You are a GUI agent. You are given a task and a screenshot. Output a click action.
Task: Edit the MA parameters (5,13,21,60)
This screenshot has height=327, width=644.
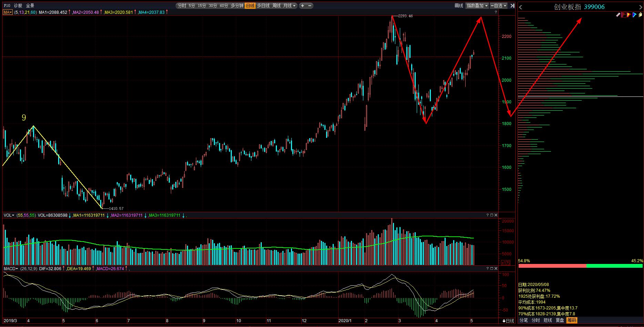pyautogui.click(x=25, y=12)
